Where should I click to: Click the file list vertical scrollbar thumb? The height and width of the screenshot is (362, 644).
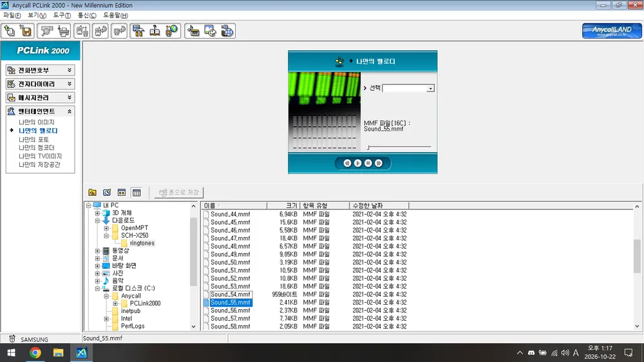pos(637,256)
